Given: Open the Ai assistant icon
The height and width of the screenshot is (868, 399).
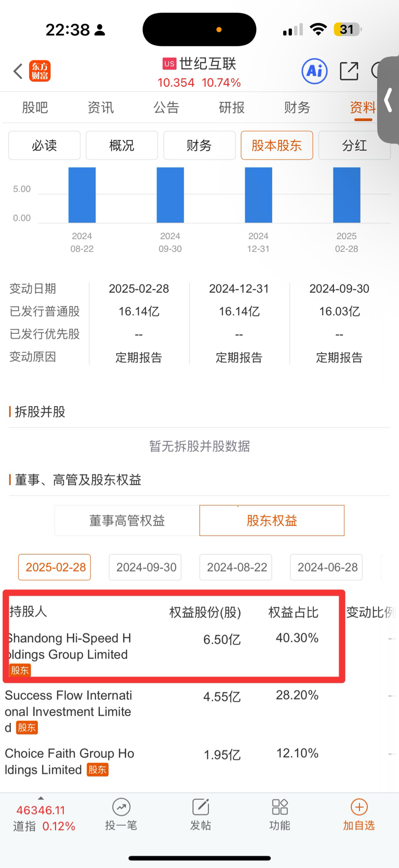Looking at the screenshot, I should tap(314, 71).
